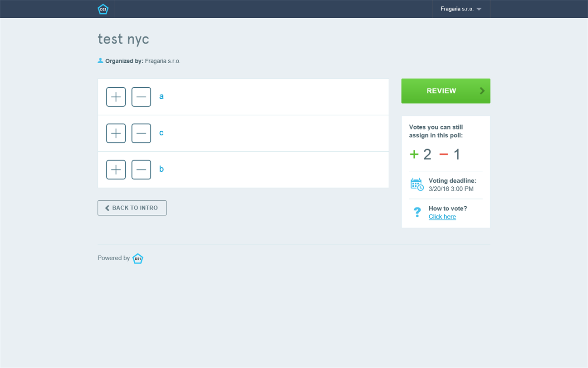Screen dimensions: 588x368
Task: Add a plus vote to option a
Action: pos(116,97)
